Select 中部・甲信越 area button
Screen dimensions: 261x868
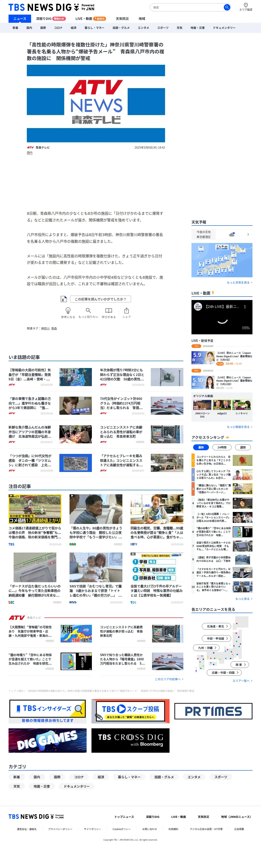pos(217,638)
